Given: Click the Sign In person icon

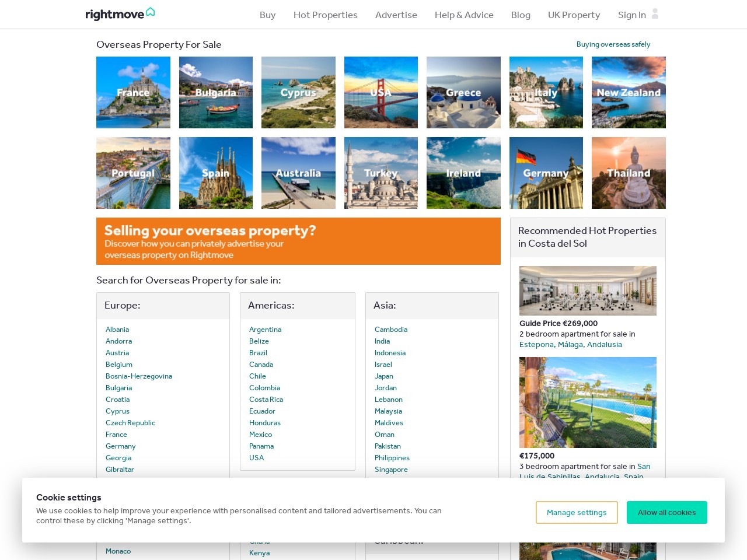Looking at the screenshot, I should [655, 15].
